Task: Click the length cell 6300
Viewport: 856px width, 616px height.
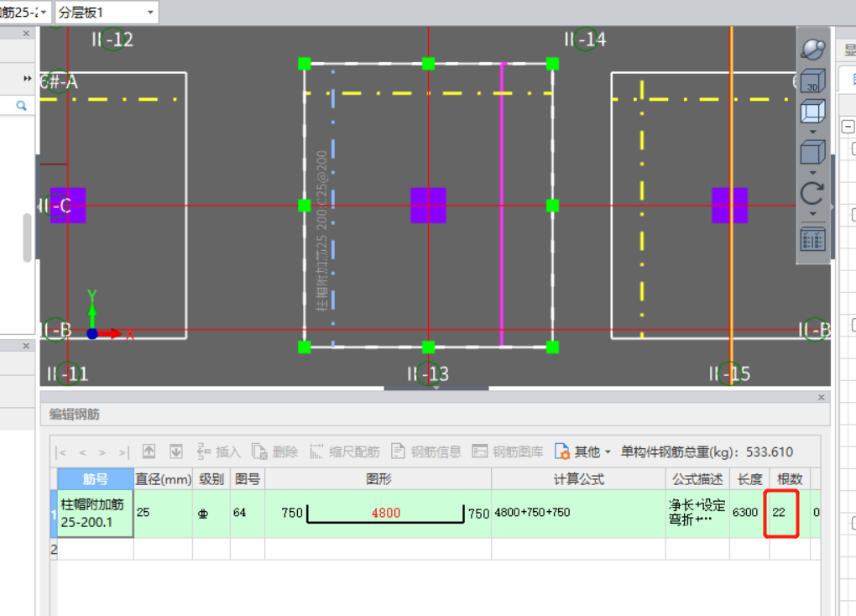Action: (x=749, y=514)
